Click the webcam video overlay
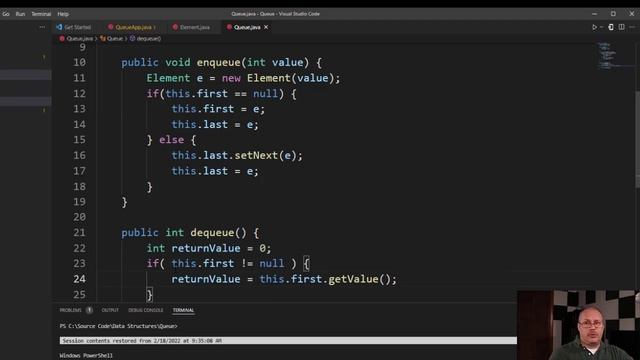Viewport: 640px width, 360px height. pos(578,325)
